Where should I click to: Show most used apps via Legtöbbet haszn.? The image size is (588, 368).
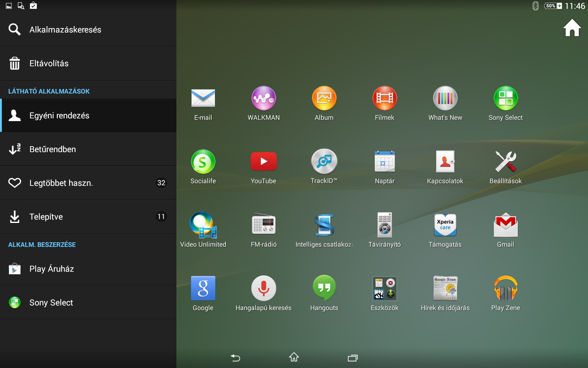[x=88, y=183]
